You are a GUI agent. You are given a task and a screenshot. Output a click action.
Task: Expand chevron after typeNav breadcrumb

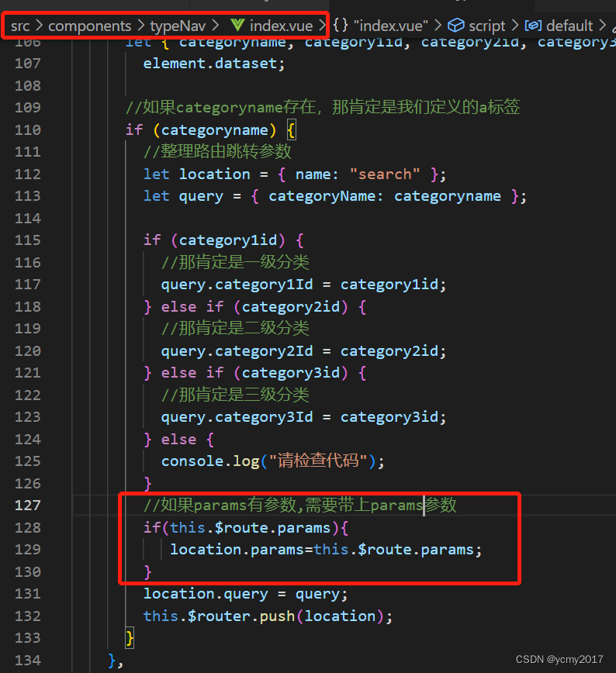point(215,26)
